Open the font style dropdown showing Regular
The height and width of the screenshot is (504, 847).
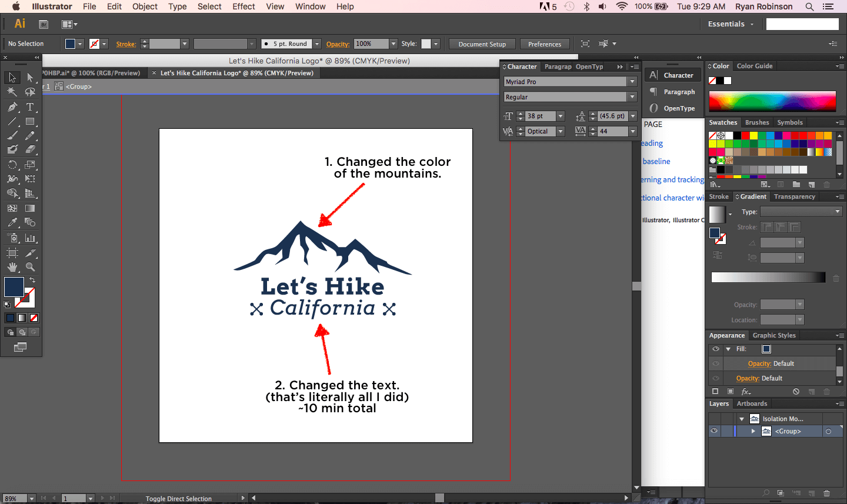632,96
